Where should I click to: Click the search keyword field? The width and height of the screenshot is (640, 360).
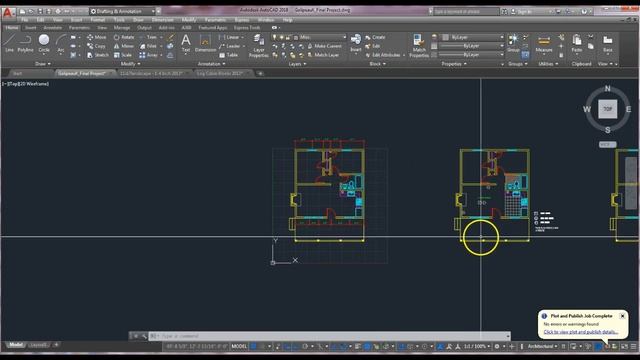tap(465, 11)
